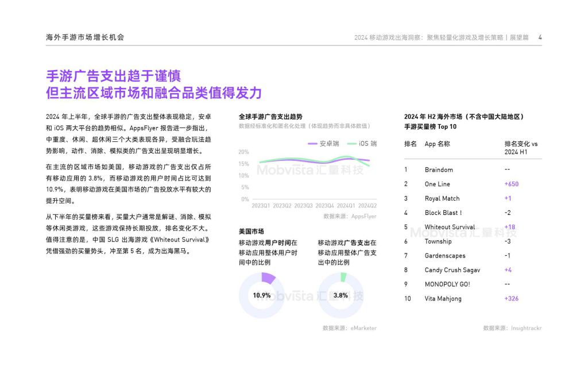Image resolution: width=588 pixels, height=377 pixels.
Task: Click the 排名变化 vs 2024 H1 column header
Action: [521, 148]
